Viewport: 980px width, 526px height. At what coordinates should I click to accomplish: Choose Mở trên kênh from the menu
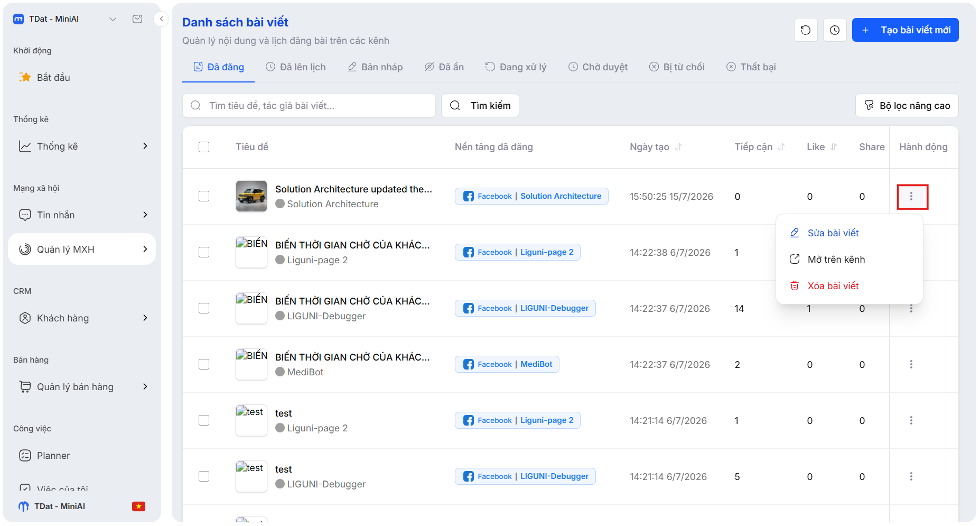click(850, 260)
